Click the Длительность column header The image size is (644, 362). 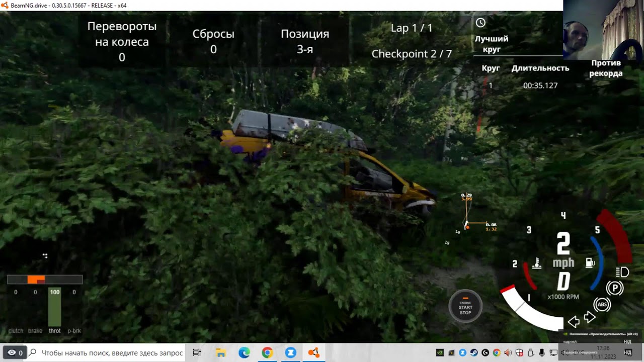click(540, 68)
